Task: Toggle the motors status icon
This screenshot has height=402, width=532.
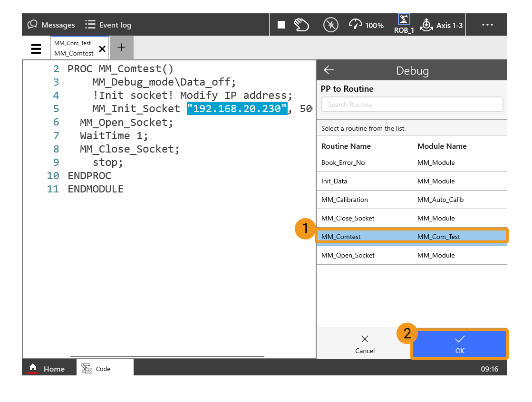Action: (x=330, y=25)
